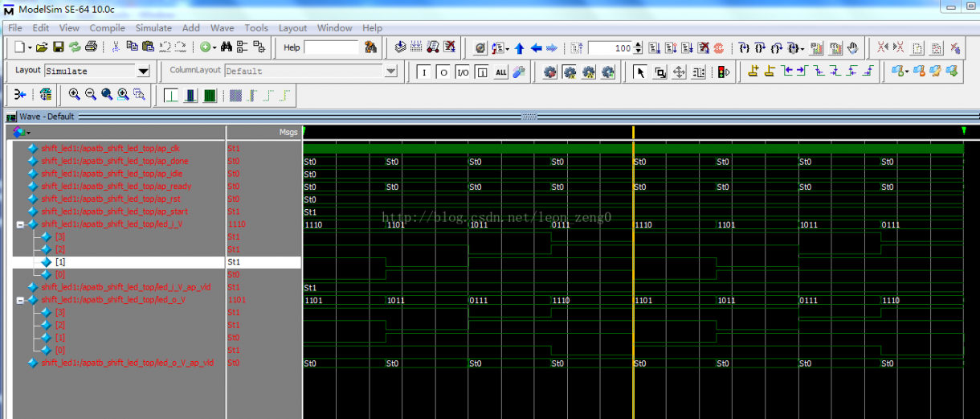
Task: Collapse the led_i_V signal bus
Action: (x=20, y=224)
